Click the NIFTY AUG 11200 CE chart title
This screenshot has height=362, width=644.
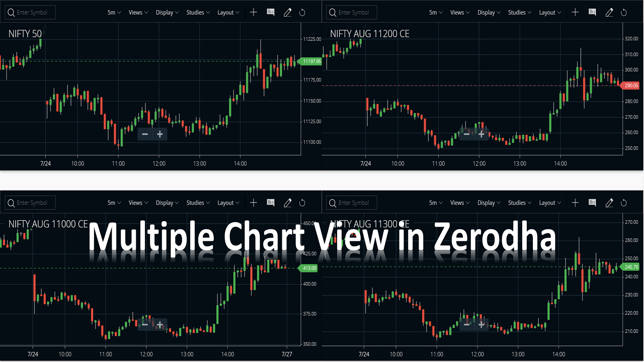pos(370,34)
